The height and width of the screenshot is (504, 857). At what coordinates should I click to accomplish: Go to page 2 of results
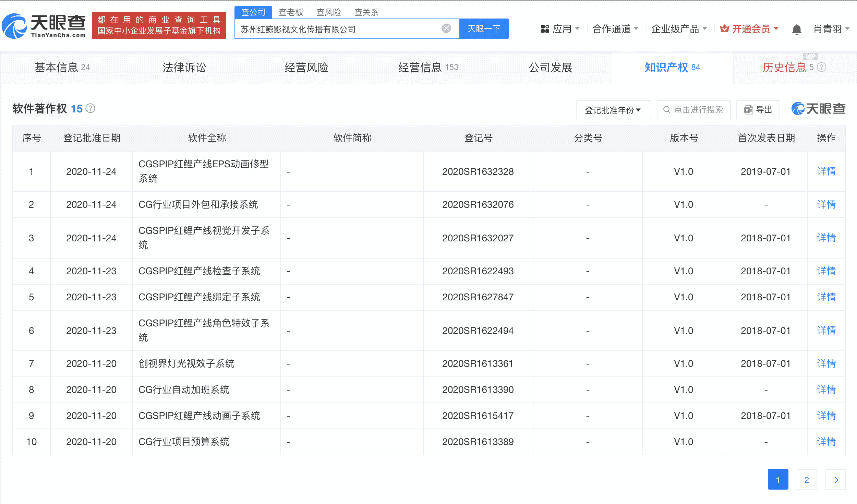807,479
